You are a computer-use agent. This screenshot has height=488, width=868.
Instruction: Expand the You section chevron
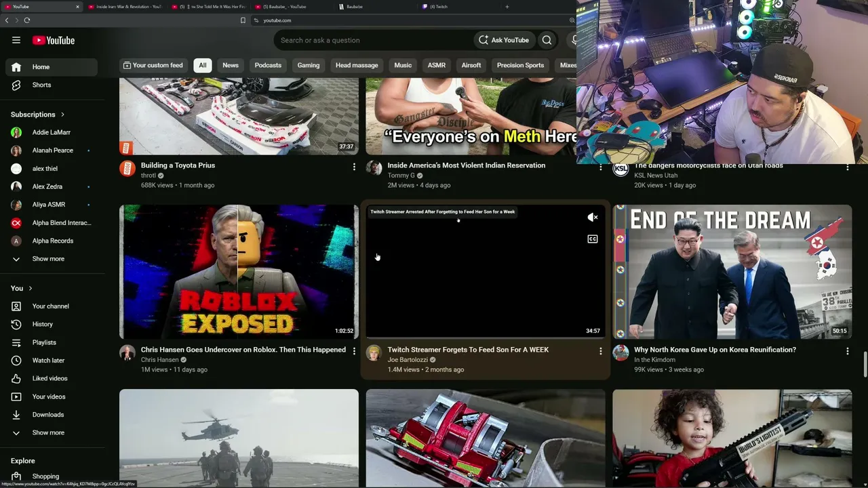tap(31, 288)
